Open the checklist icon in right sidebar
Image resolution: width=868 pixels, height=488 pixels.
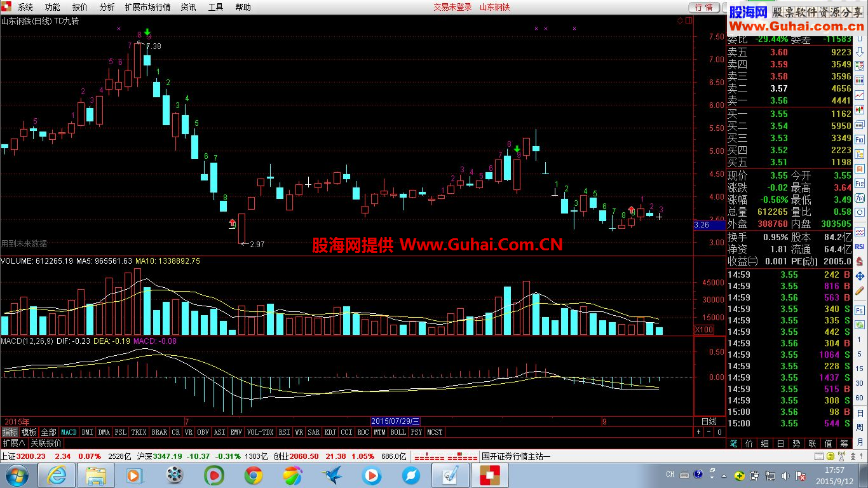click(859, 65)
